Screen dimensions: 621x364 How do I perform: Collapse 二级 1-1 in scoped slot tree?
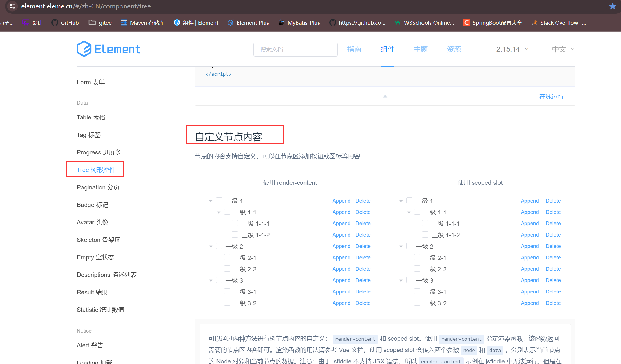point(409,212)
